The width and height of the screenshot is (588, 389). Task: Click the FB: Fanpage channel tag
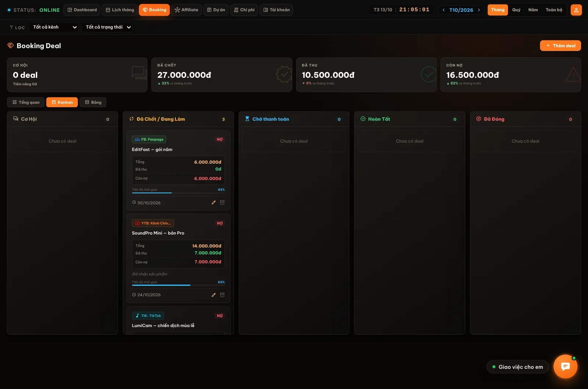coord(149,139)
